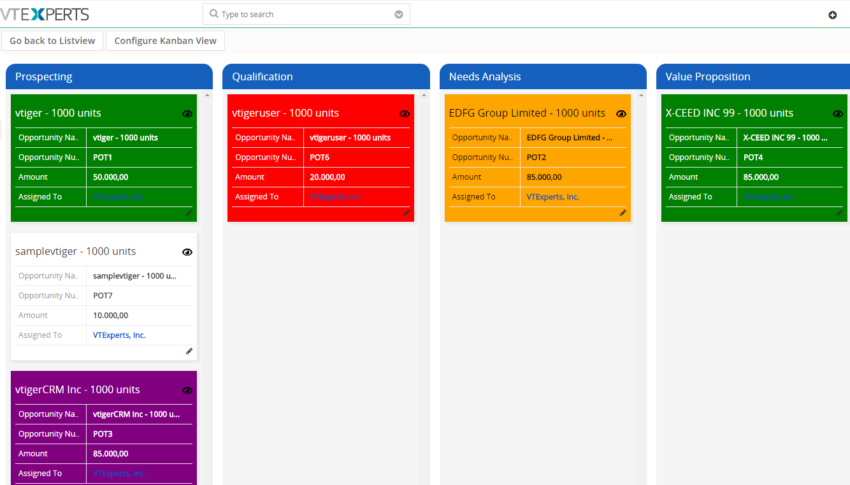This screenshot has width=850, height=485.
Task: Click the VTExperts logo
Action: click(44, 14)
